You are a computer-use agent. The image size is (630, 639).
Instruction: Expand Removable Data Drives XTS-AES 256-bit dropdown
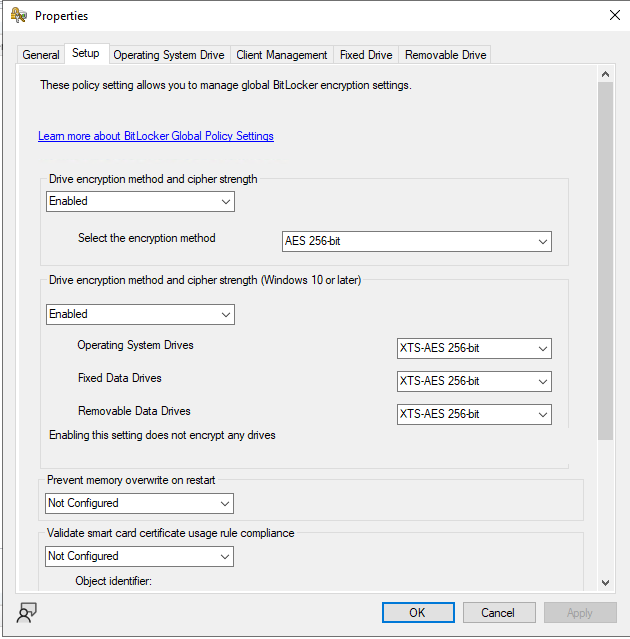pyautogui.click(x=474, y=414)
